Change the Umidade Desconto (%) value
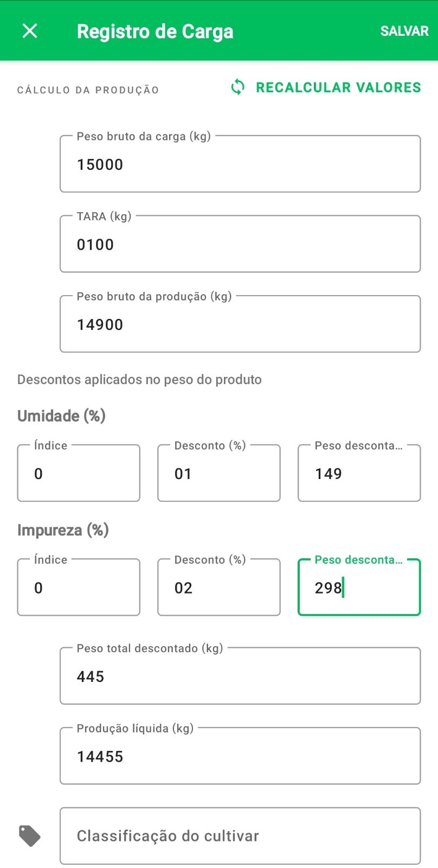438x868 pixels. [x=219, y=473]
